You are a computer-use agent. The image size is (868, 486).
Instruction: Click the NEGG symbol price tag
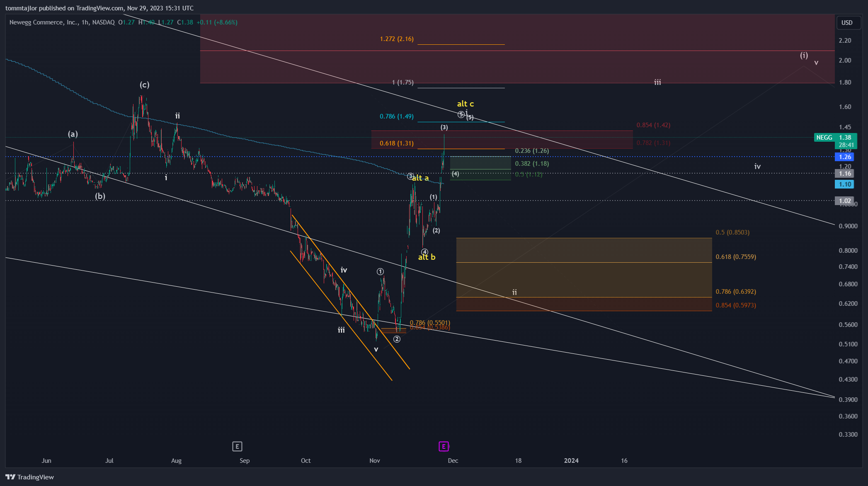[x=824, y=138]
